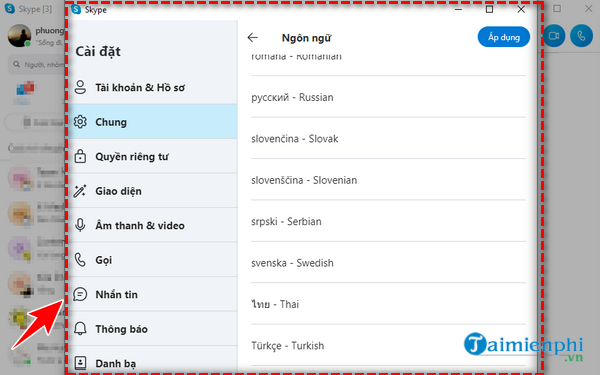Choose slovenčina - Slovak language
Screen dimensions: 600x375
click(388, 138)
